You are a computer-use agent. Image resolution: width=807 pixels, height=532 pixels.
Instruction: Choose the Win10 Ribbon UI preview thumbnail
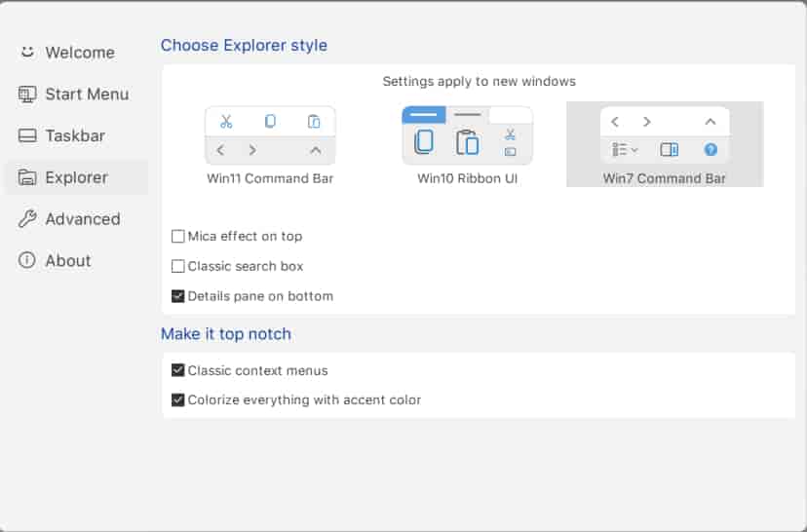tap(468, 135)
